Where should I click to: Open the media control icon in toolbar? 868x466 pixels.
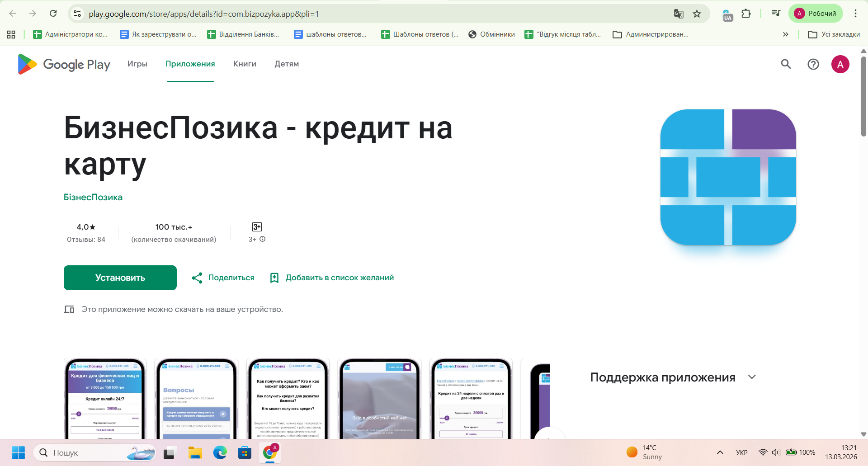pyautogui.click(x=776, y=14)
